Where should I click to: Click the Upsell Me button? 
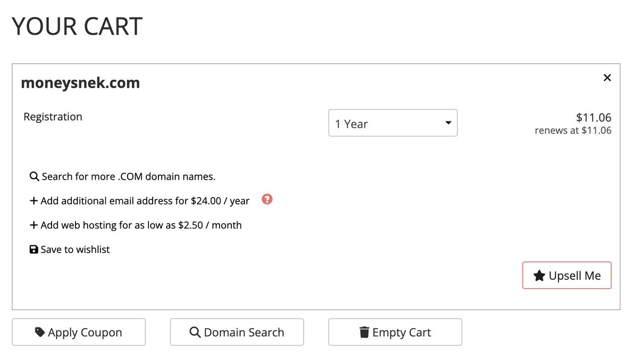pyautogui.click(x=567, y=276)
